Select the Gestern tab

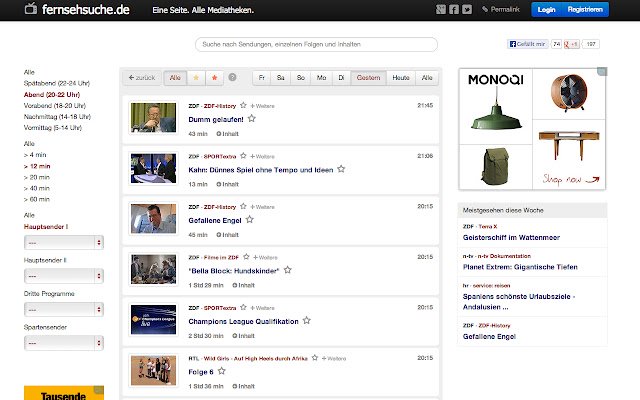368,78
